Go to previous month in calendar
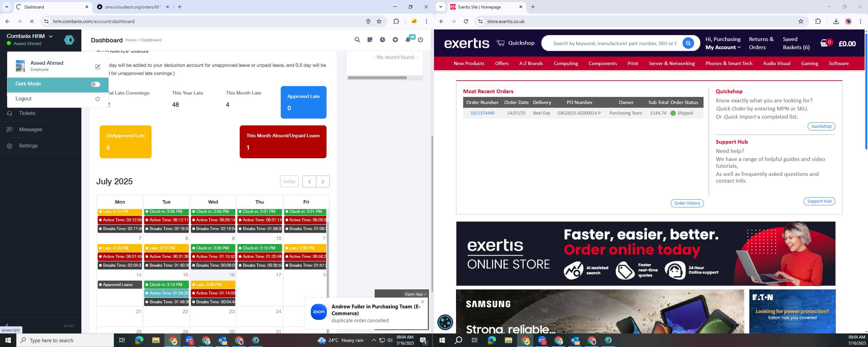Screen dimensions: 868x347 pos(309,181)
